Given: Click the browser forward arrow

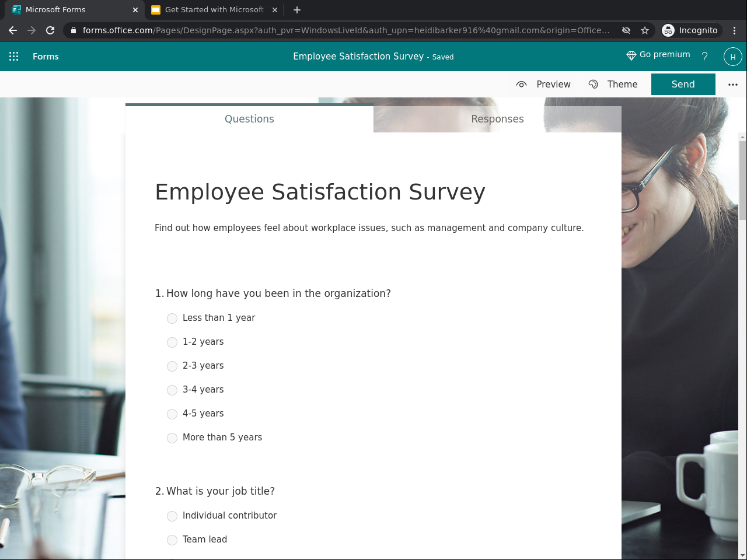Looking at the screenshot, I should [32, 30].
